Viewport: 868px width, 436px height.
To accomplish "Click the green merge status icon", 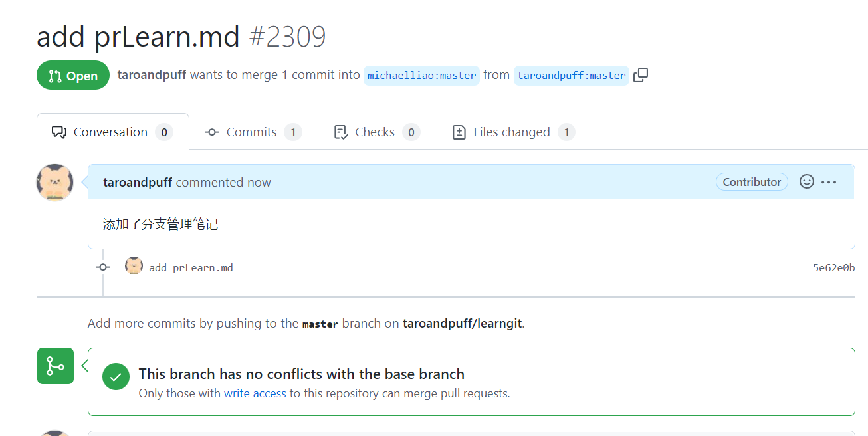I will (55, 366).
